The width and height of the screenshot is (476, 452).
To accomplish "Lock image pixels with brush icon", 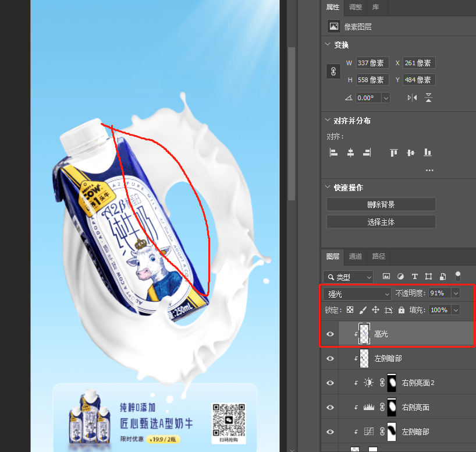I will pyautogui.click(x=363, y=310).
